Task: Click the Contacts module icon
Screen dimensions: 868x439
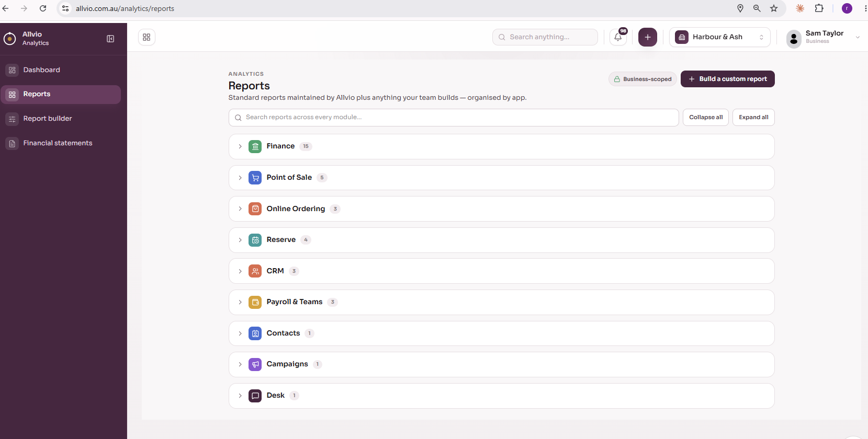Action: 255,333
